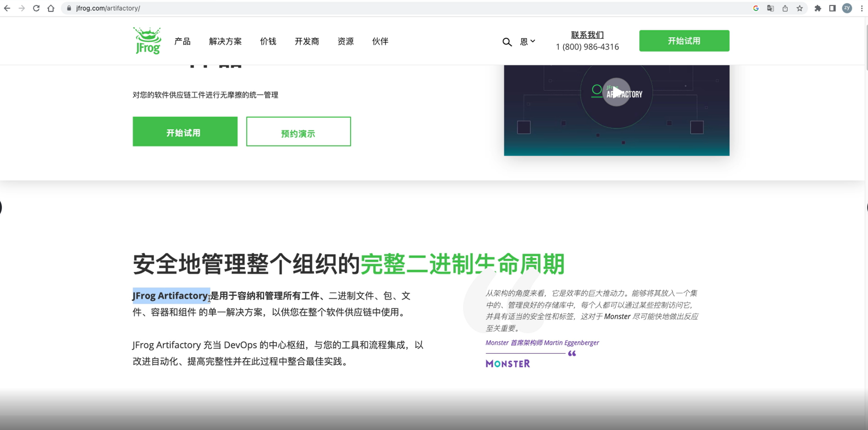Viewport: 868px width, 430px height.
Task: Click paragraph starting JFrog Artifactory 充当 DevOps
Action: [x=278, y=353]
